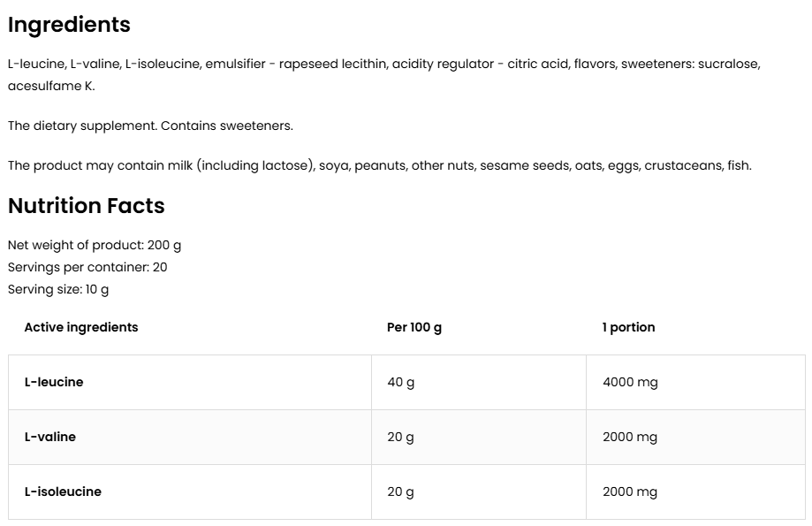Select the 'Net weight of product: 200 g' line
This screenshot has height=526, width=812.
95,245
